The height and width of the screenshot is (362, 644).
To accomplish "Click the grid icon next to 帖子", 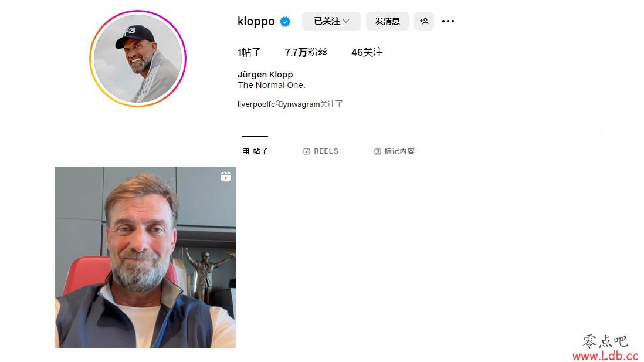I will (246, 151).
